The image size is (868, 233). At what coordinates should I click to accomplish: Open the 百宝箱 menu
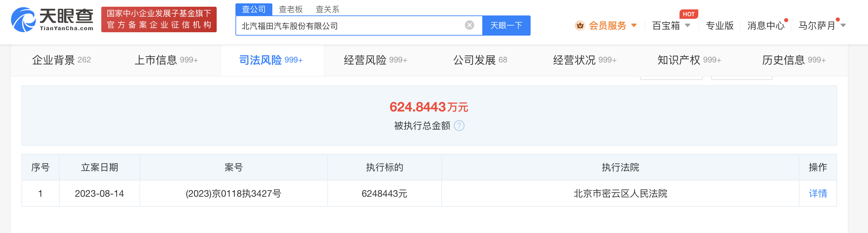(x=666, y=25)
